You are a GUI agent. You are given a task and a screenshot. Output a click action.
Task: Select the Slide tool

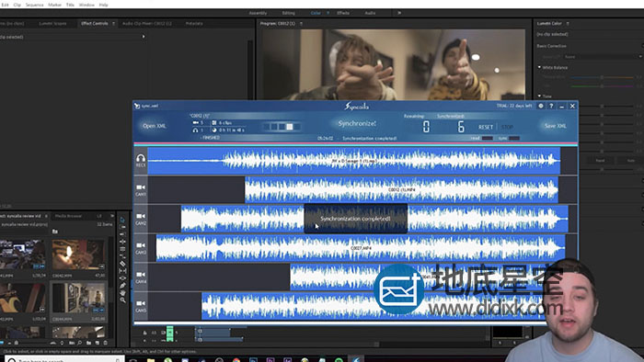122,278
